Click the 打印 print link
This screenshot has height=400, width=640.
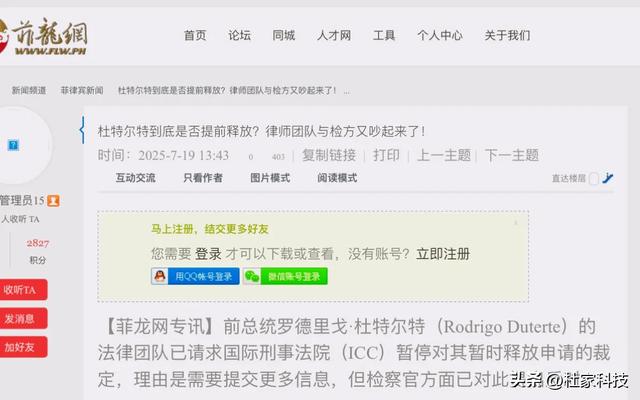(x=386, y=155)
